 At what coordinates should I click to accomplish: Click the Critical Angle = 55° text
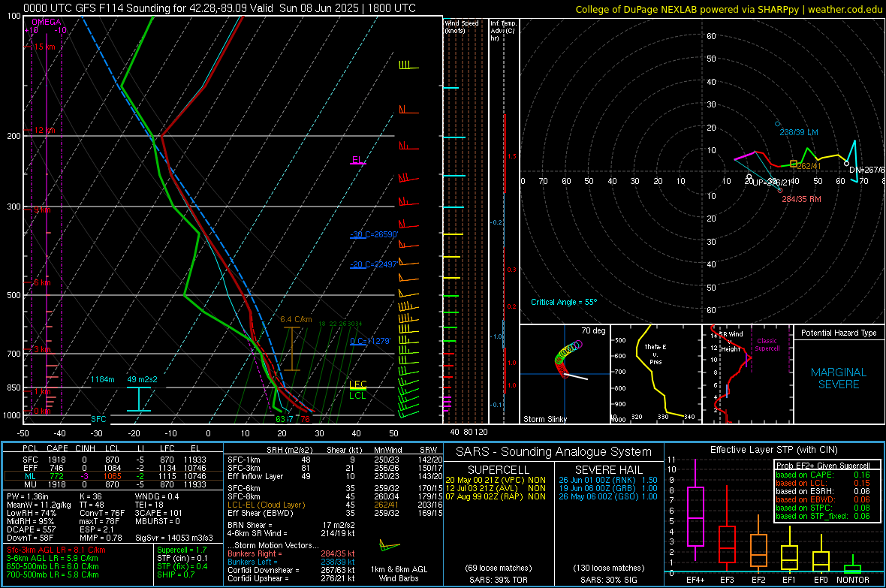coord(563,302)
